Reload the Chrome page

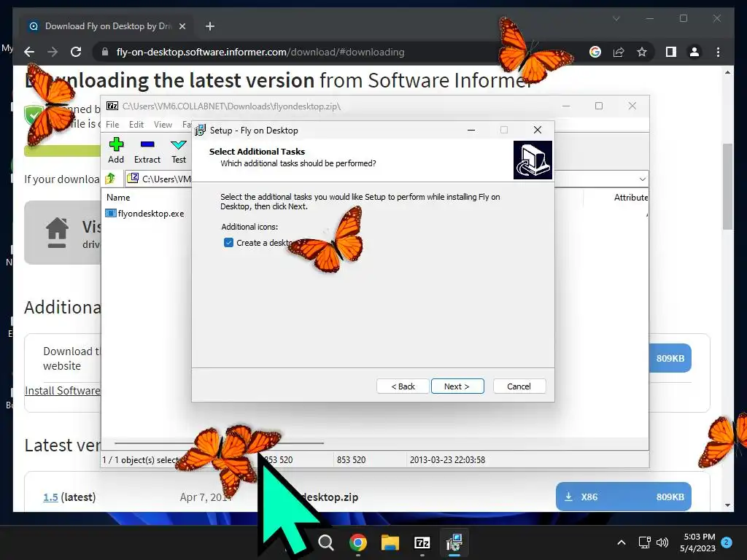76,52
